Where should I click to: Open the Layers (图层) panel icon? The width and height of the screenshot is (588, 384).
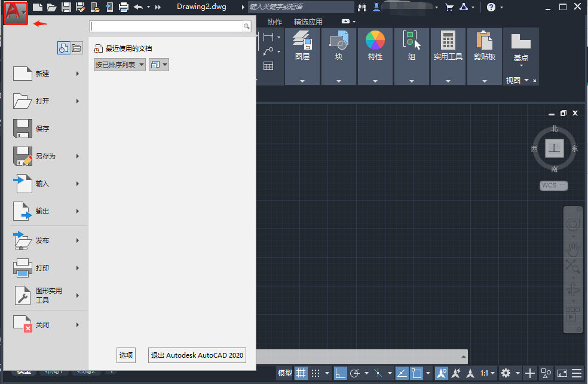click(x=302, y=41)
